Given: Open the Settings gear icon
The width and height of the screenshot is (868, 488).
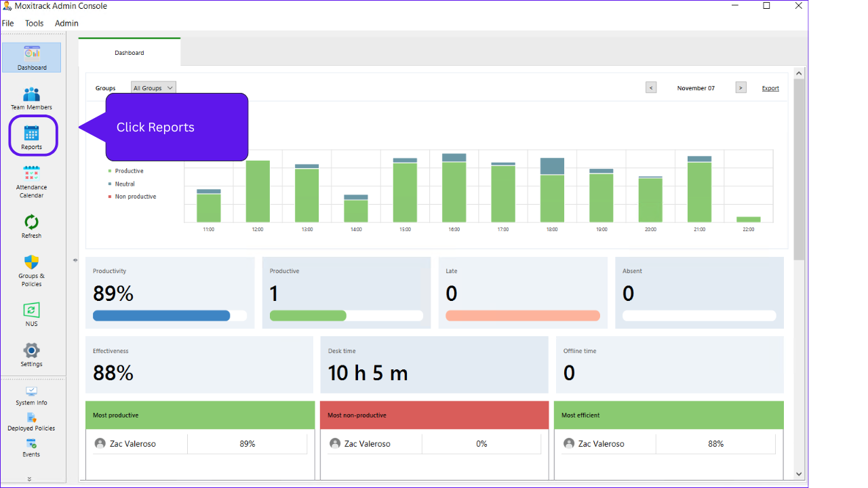Looking at the screenshot, I should [x=31, y=350].
